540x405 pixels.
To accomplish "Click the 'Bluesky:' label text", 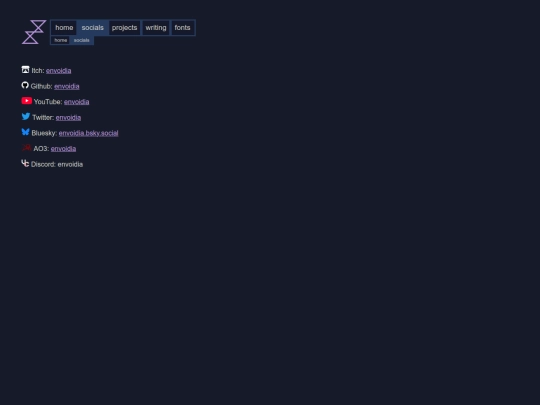I will tap(44, 133).
